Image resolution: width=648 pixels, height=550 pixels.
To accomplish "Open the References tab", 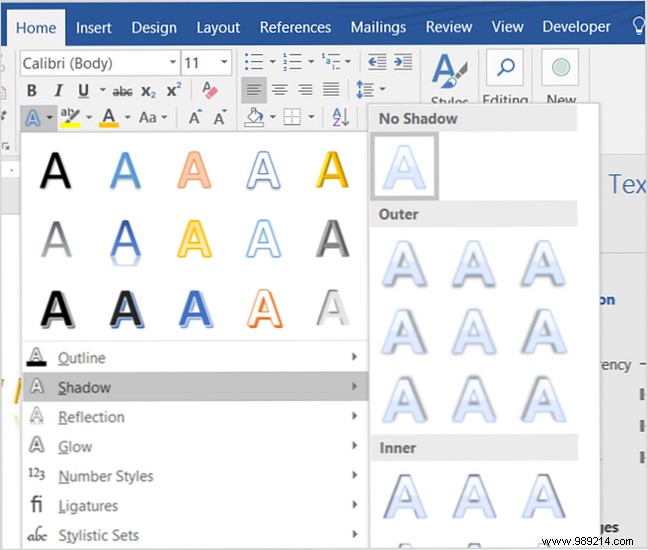I will (295, 28).
